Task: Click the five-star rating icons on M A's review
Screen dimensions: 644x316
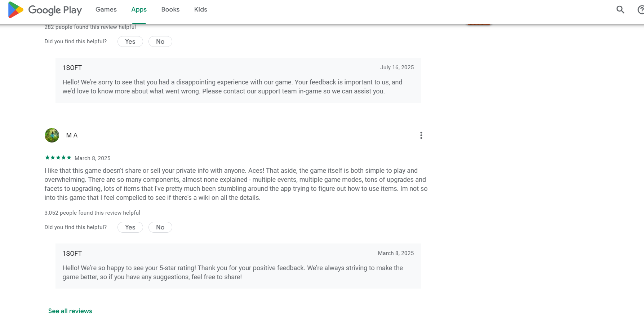Action: (58, 157)
